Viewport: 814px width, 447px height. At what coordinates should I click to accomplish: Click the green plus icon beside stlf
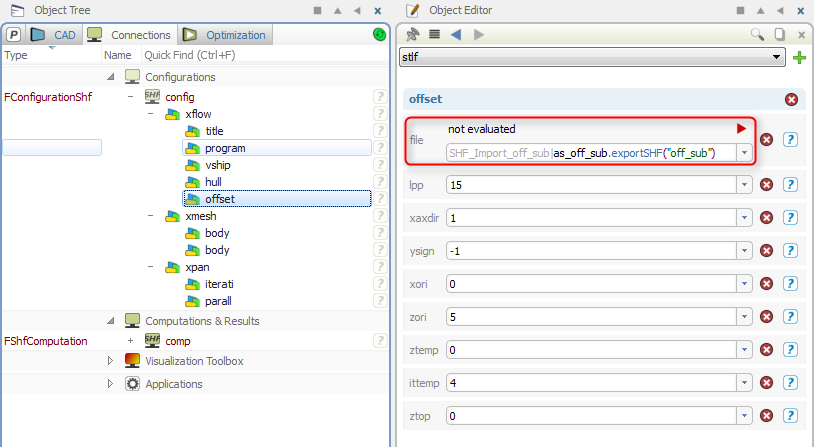[799, 58]
